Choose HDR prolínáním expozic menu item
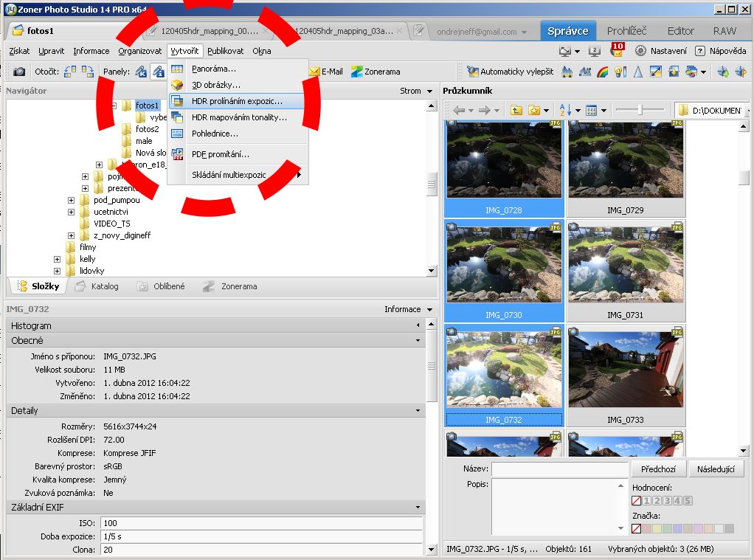 pos(236,101)
